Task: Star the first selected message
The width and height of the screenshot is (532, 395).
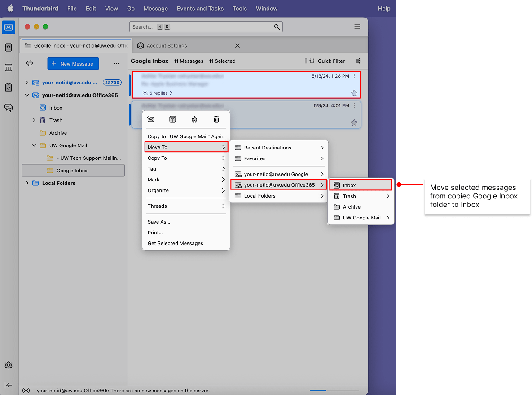Action: point(354,93)
